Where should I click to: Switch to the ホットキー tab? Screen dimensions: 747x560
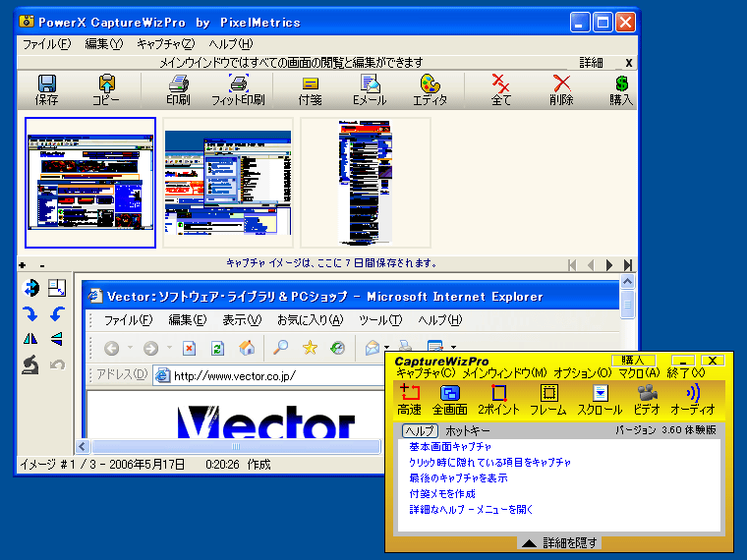[x=467, y=430]
